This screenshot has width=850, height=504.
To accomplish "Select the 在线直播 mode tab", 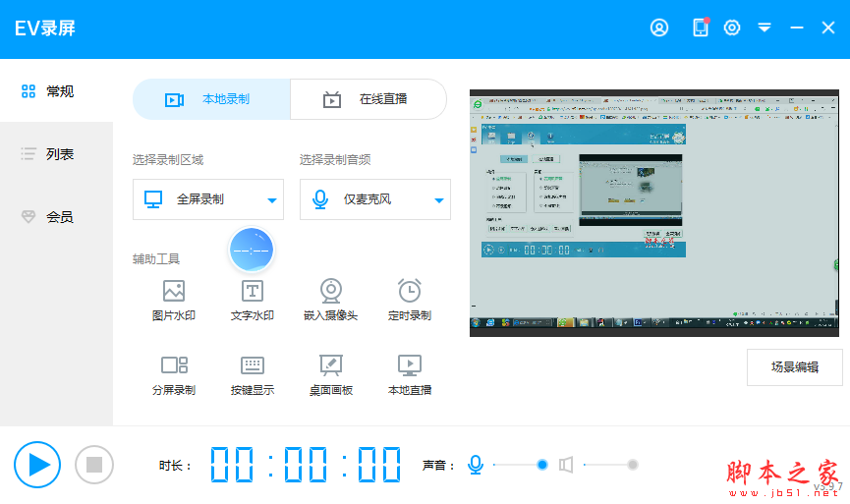I will coord(368,99).
